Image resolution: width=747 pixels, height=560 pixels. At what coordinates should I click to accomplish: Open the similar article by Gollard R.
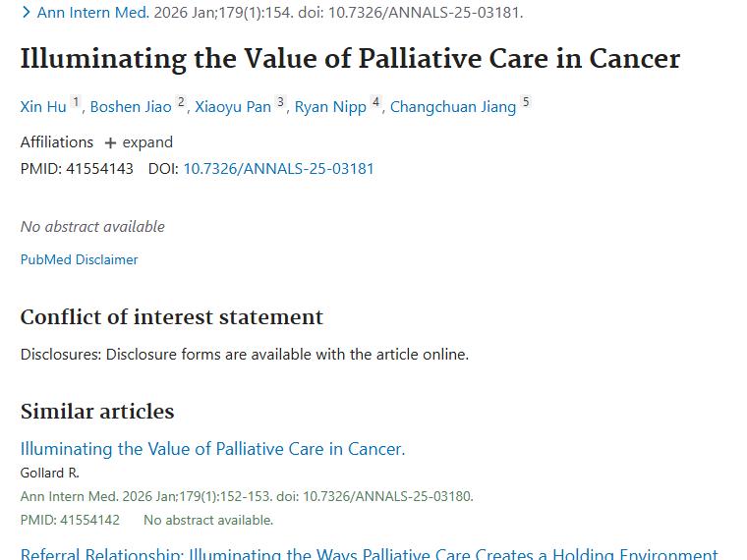212,449
